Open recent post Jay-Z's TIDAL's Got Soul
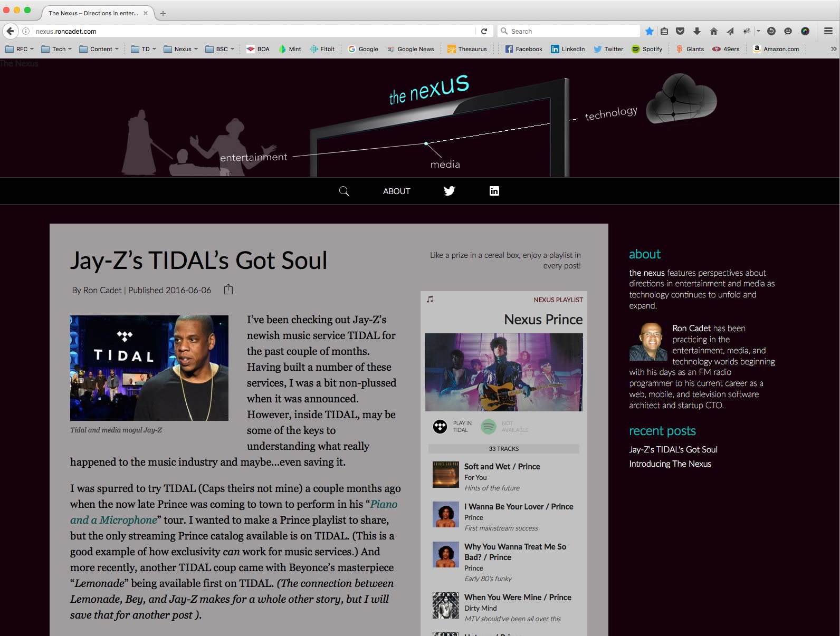Screen dimensions: 840x636 pos(673,449)
